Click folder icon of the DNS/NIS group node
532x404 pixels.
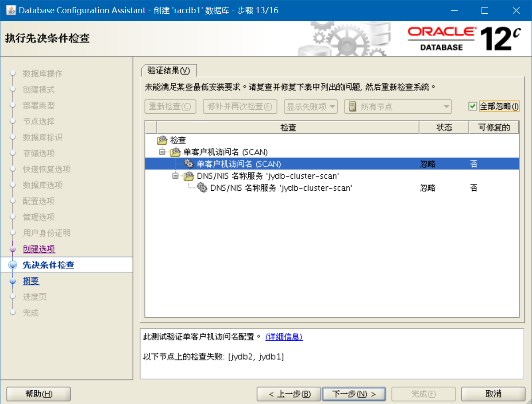pyautogui.click(x=189, y=176)
